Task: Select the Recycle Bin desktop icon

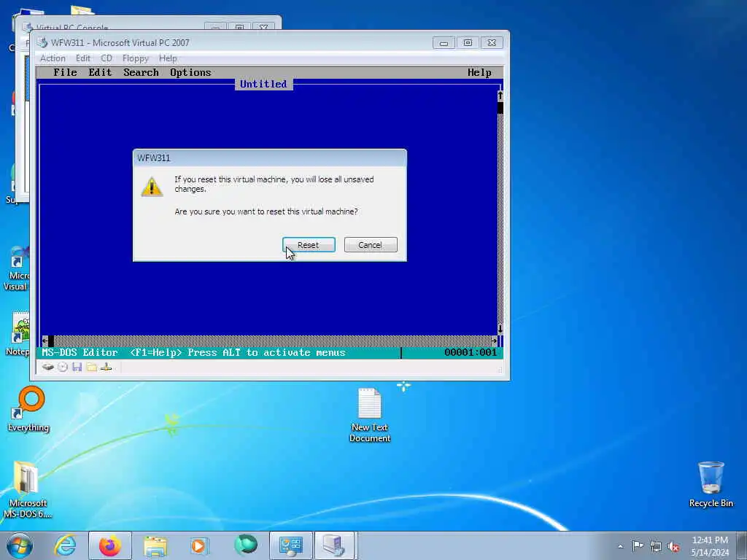Action: point(711,484)
